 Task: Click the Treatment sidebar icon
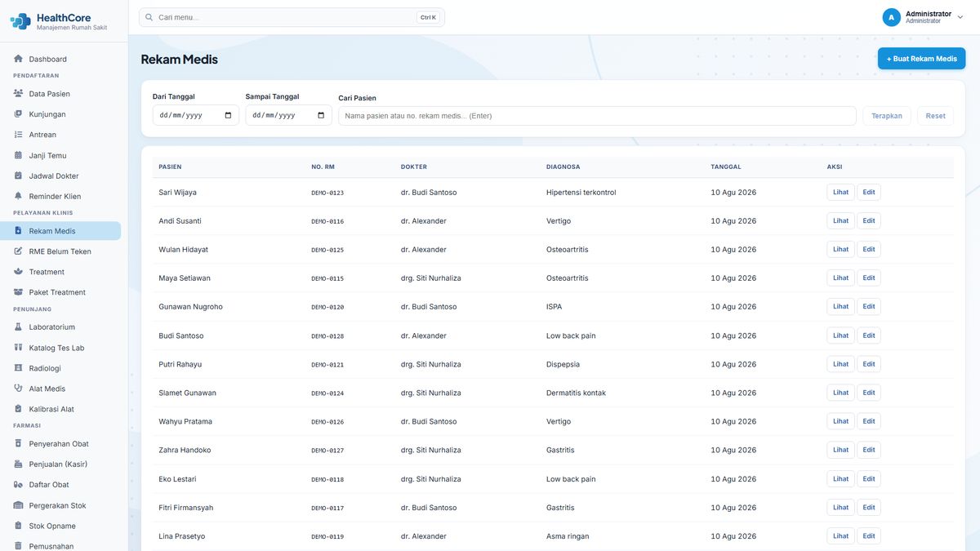tap(18, 272)
